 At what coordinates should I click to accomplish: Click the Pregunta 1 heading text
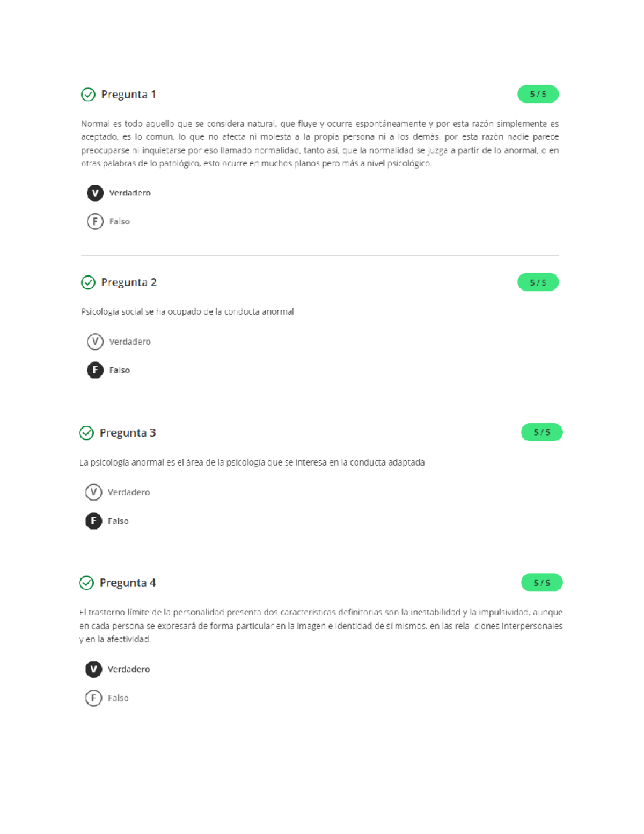point(128,95)
